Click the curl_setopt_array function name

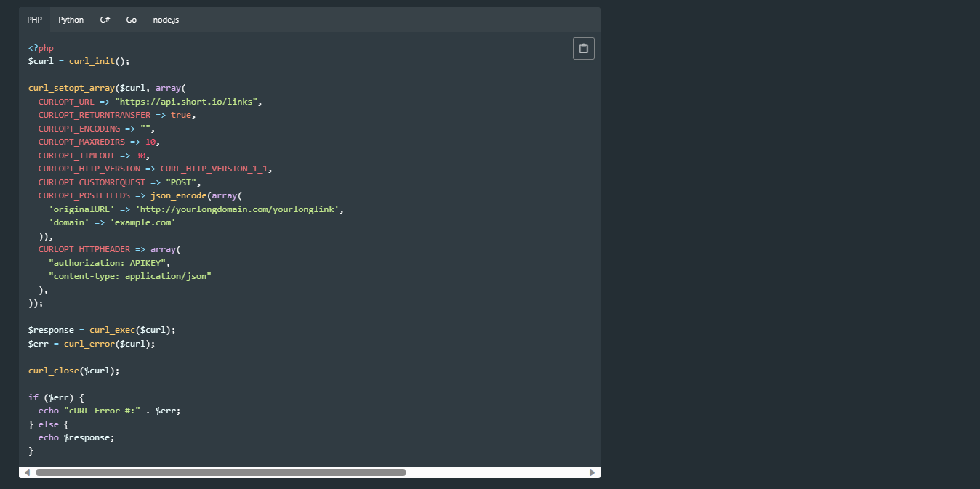click(72, 88)
